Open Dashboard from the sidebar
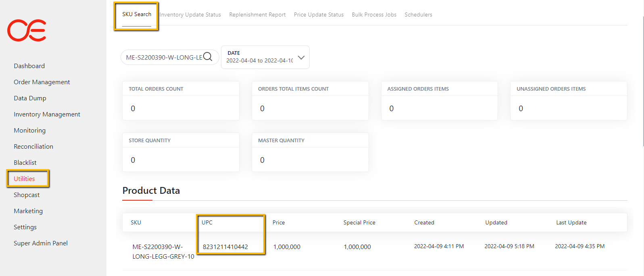The height and width of the screenshot is (276, 644). point(29,66)
